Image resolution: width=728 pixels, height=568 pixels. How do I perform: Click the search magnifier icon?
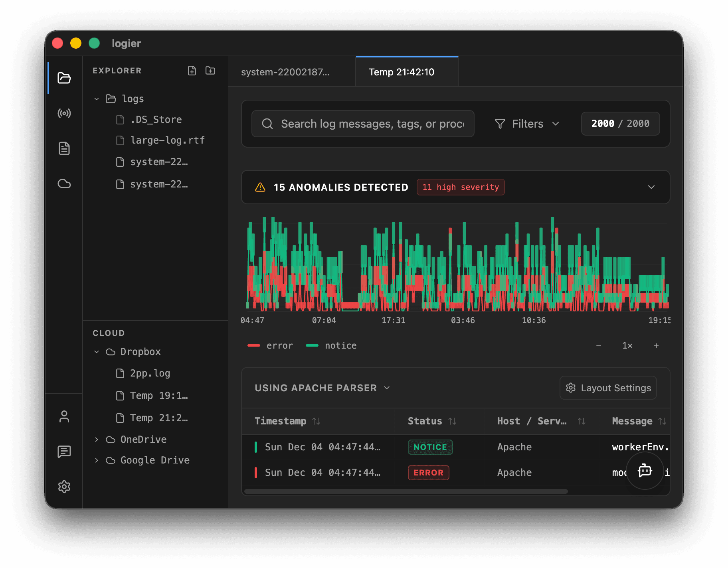click(267, 124)
